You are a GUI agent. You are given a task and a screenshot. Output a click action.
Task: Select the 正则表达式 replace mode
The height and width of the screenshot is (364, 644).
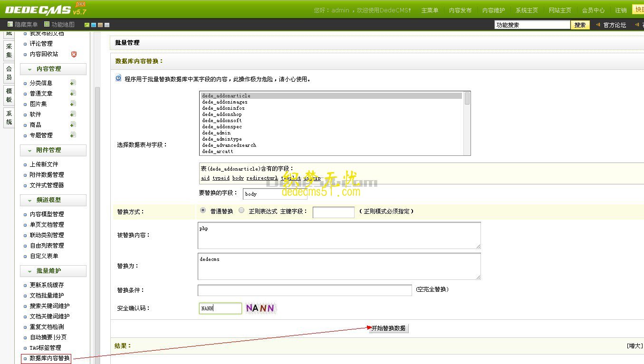coord(241,210)
